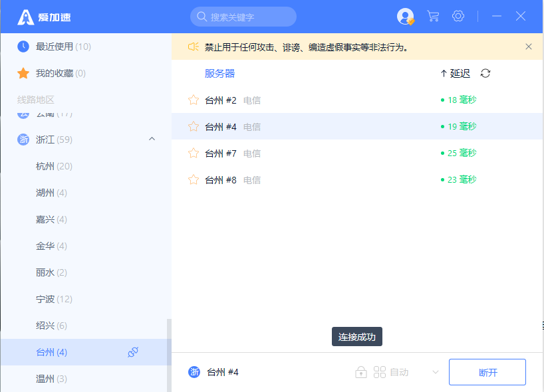544x392 pixels.
Task: Click the search magnifier icon
Action: click(x=202, y=17)
